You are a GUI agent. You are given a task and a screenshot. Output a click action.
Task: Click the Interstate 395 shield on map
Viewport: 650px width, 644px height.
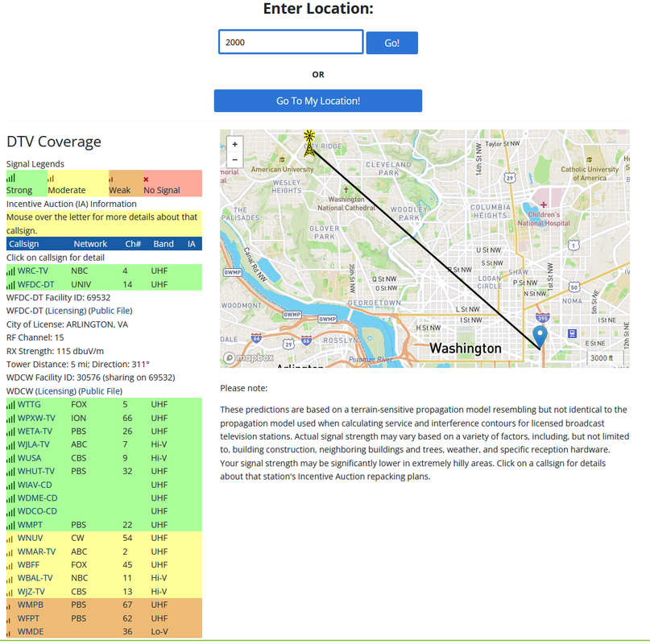point(542,318)
